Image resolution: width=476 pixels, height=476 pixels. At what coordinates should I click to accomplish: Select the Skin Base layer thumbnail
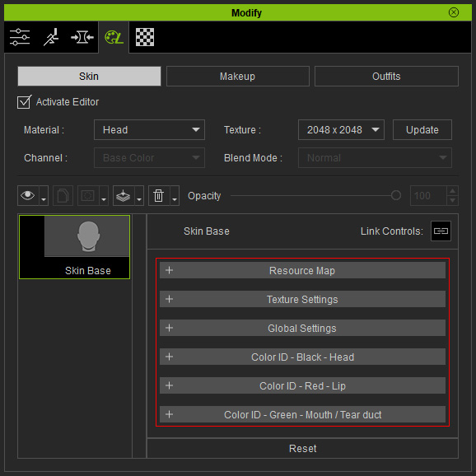(x=74, y=247)
